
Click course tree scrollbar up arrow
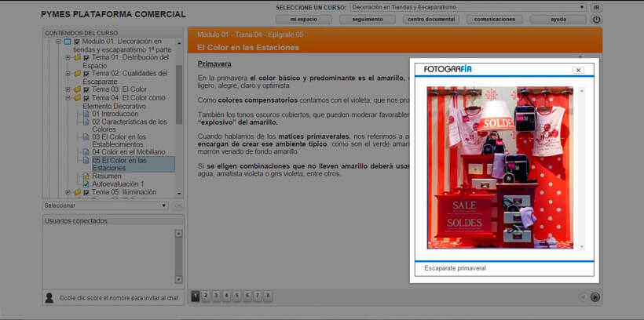[178, 43]
